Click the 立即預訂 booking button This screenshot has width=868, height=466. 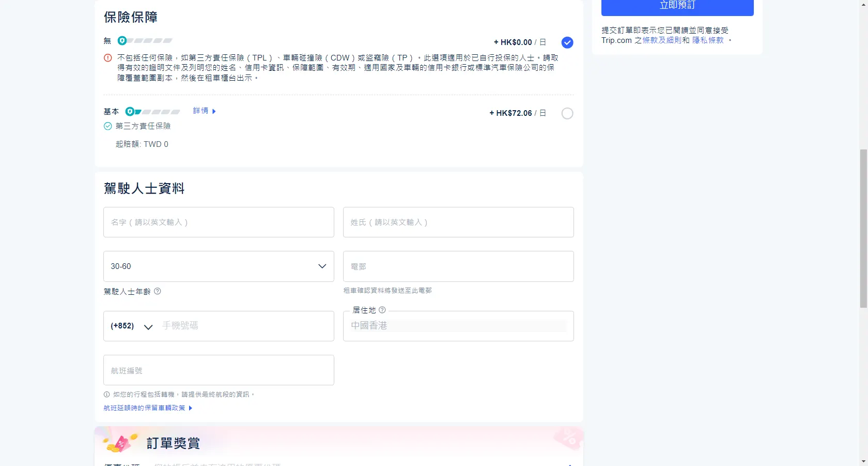pyautogui.click(x=677, y=6)
